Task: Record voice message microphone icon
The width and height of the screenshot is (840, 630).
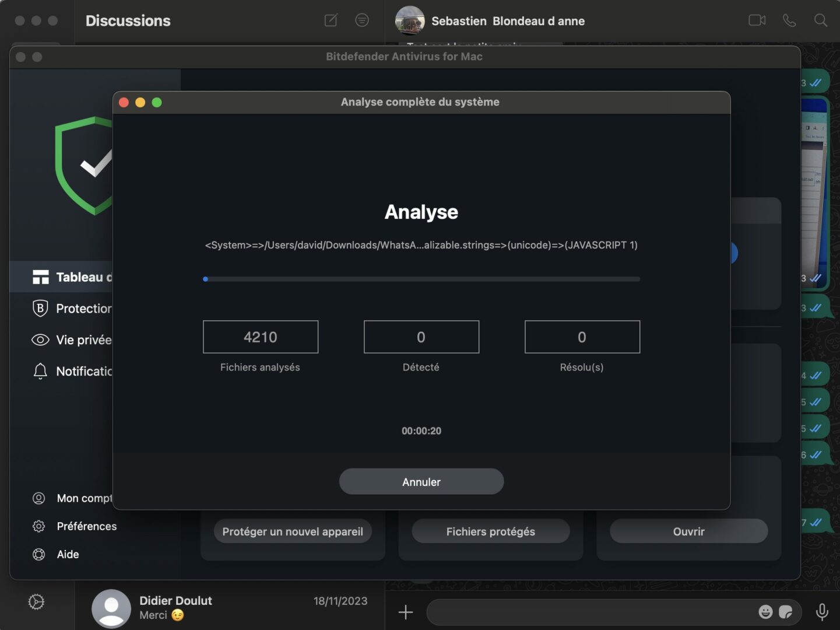Action: (822, 612)
